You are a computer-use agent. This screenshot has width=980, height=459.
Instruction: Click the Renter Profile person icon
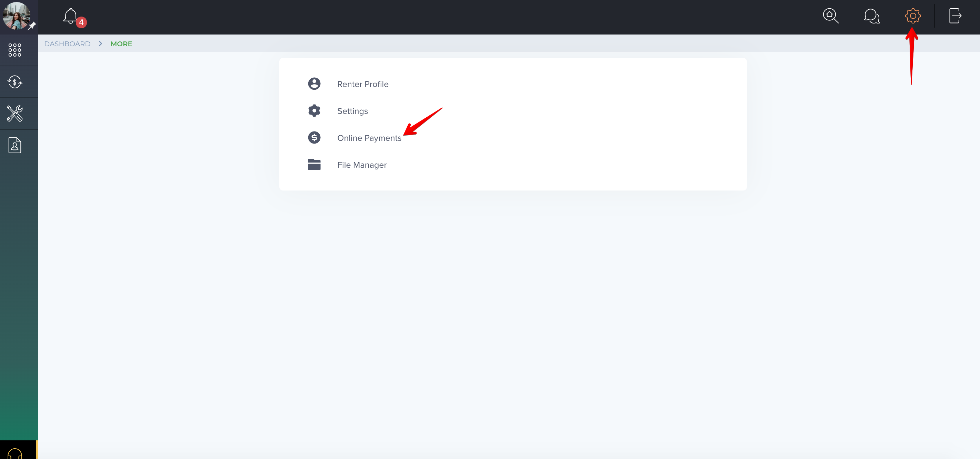(x=314, y=84)
